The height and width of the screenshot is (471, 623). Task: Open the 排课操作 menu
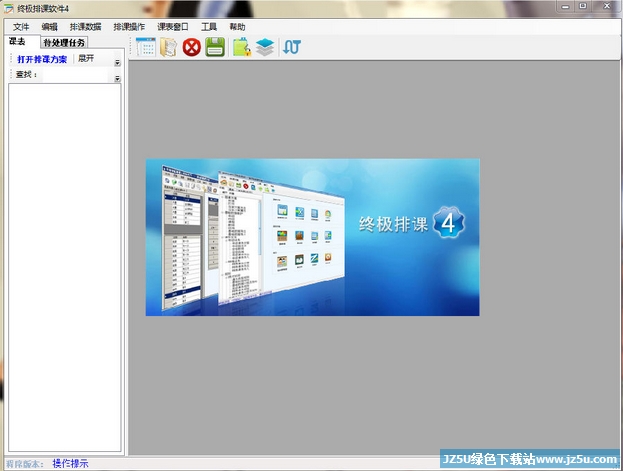[x=129, y=27]
